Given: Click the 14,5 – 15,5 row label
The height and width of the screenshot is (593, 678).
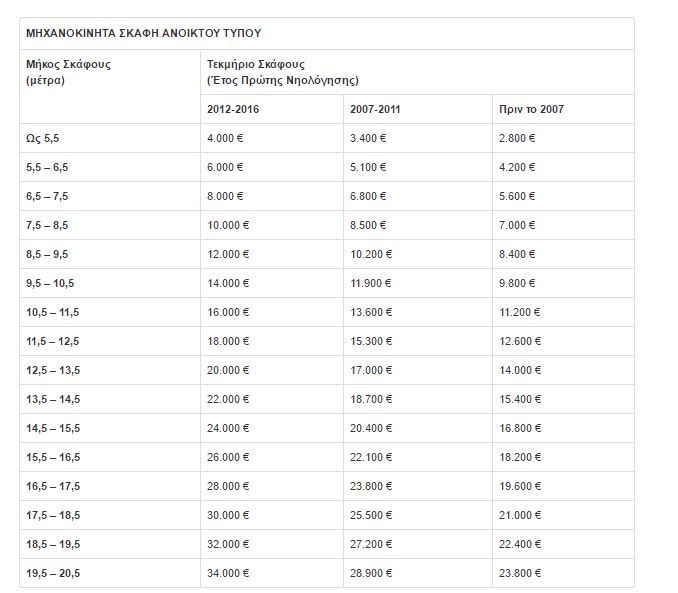Looking at the screenshot, I should 53,428.
